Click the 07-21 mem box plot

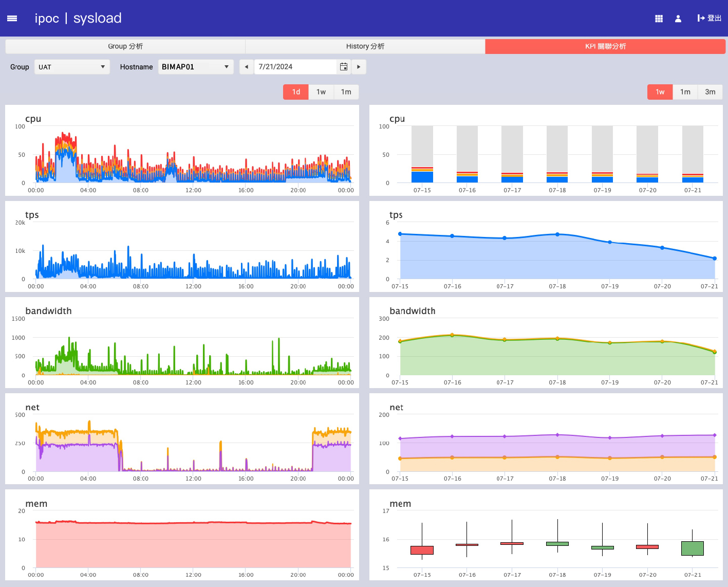(693, 548)
